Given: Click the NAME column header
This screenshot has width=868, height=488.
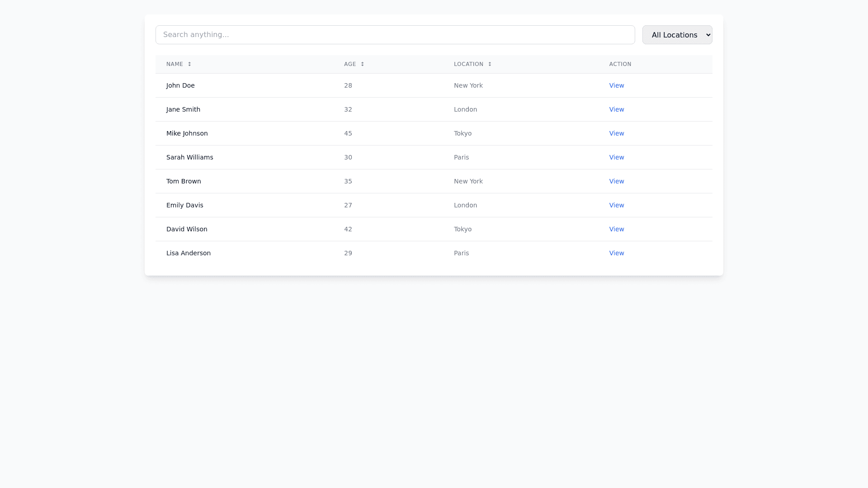Looking at the screenshot, I should (175, 64).
